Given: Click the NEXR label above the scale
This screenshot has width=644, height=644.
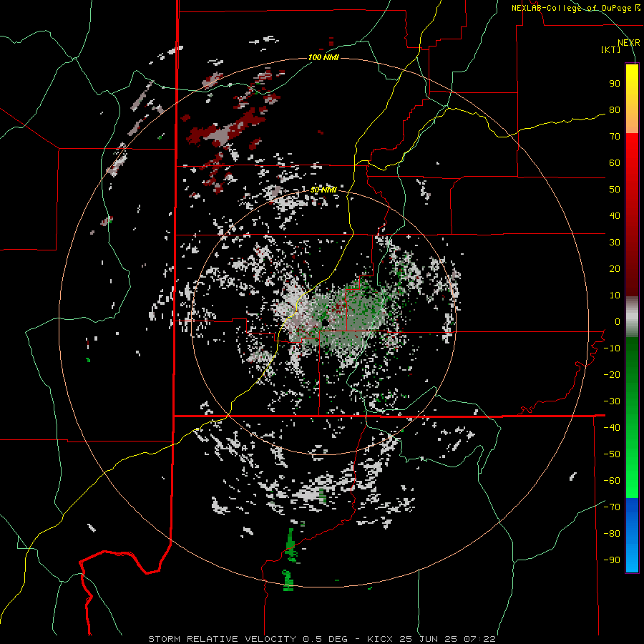Looking at the screenshot, I should pyautogui.click(x=628, y=43).
